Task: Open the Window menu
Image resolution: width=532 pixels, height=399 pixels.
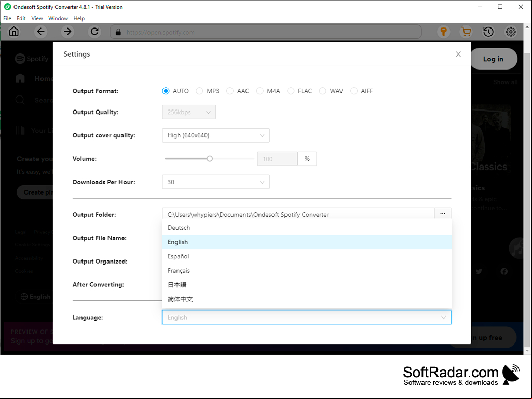Action: pos(58,18)
